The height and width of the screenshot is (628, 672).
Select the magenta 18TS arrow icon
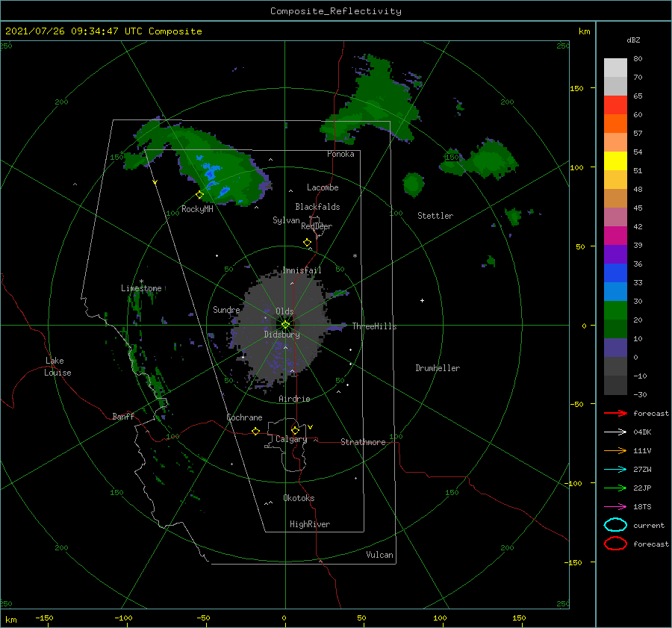[615, 507]
